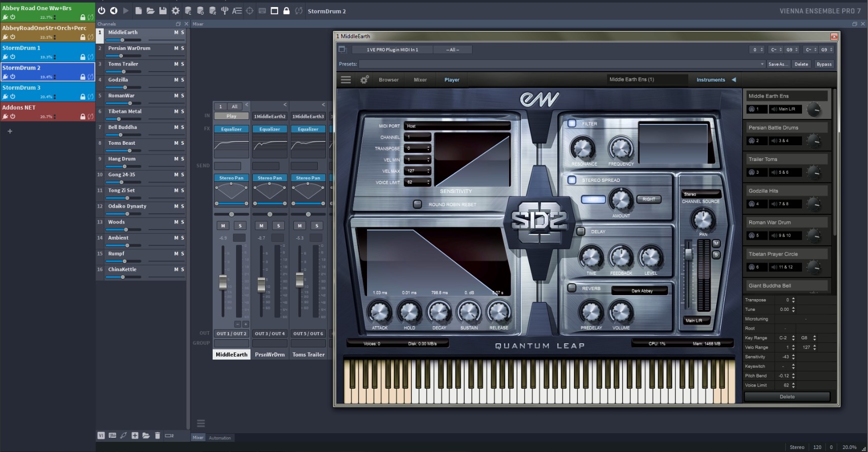The height and width of the screenshot is (452, 868).
Task: Click the tuning fork icon in the toolbar
Action: [224, 11]
